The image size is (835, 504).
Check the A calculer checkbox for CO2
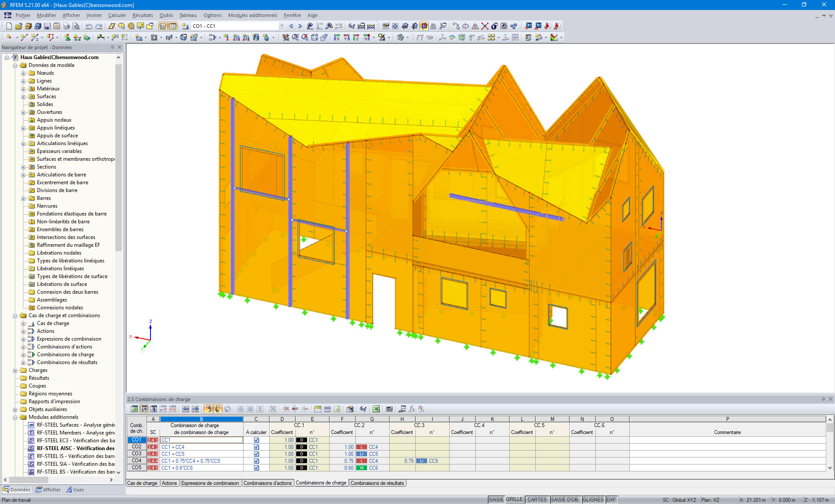[x=256, y=447]
